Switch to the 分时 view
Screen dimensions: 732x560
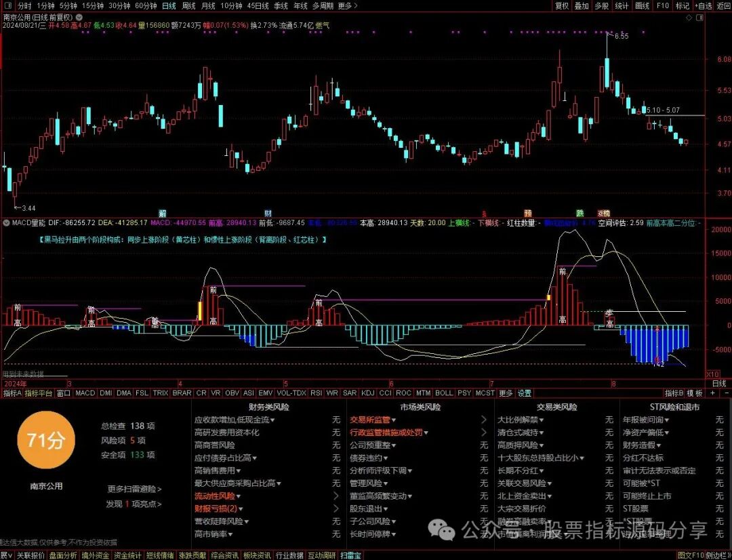pyautogui.click(x=25, y=5)
